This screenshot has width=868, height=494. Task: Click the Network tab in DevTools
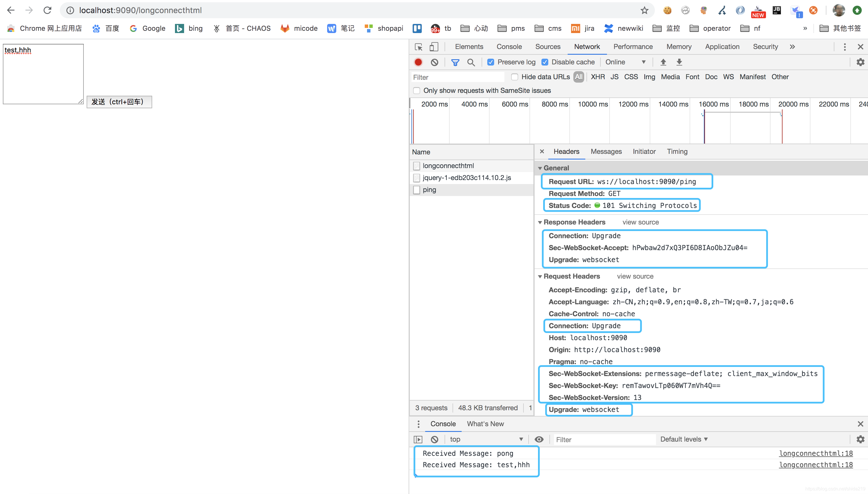(587, 46)
